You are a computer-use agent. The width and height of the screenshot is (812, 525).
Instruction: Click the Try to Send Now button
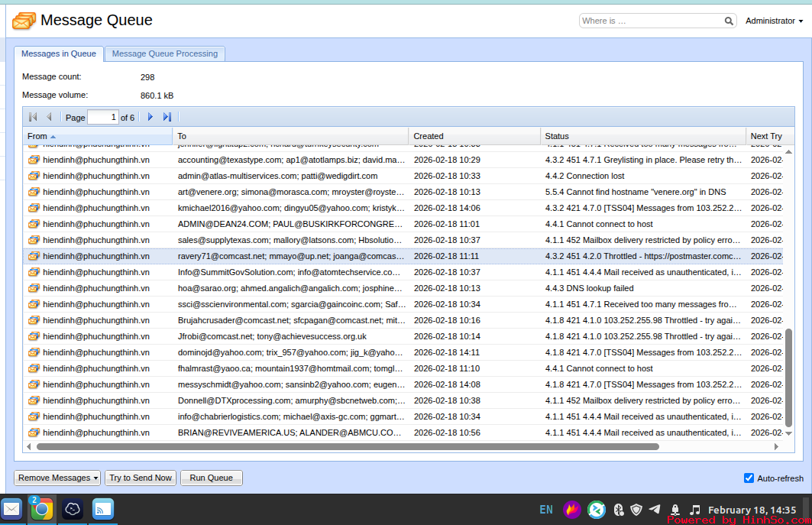pos(141,478)
